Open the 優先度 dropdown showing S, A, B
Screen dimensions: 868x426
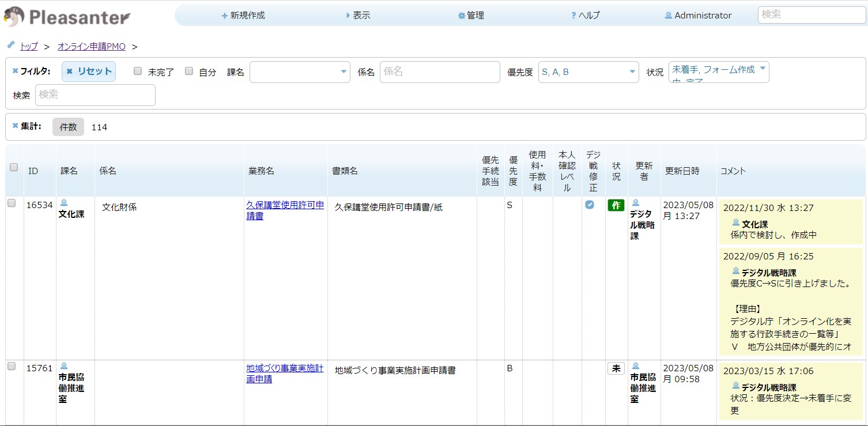588,72
